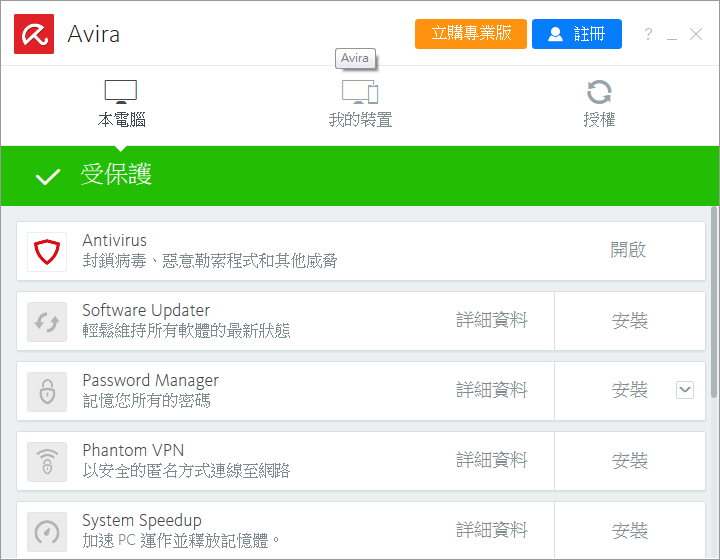Click the Software Updater title text

tap(146, 310)
